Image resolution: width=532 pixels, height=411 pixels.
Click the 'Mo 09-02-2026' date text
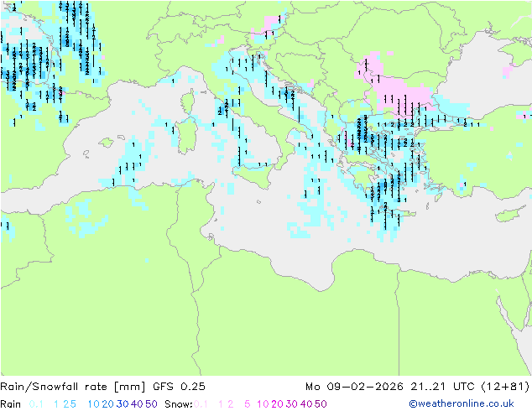354,387
